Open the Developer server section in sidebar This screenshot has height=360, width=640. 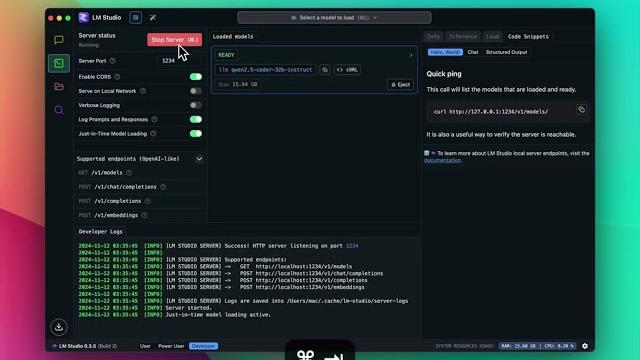click(x=59, y=63)
